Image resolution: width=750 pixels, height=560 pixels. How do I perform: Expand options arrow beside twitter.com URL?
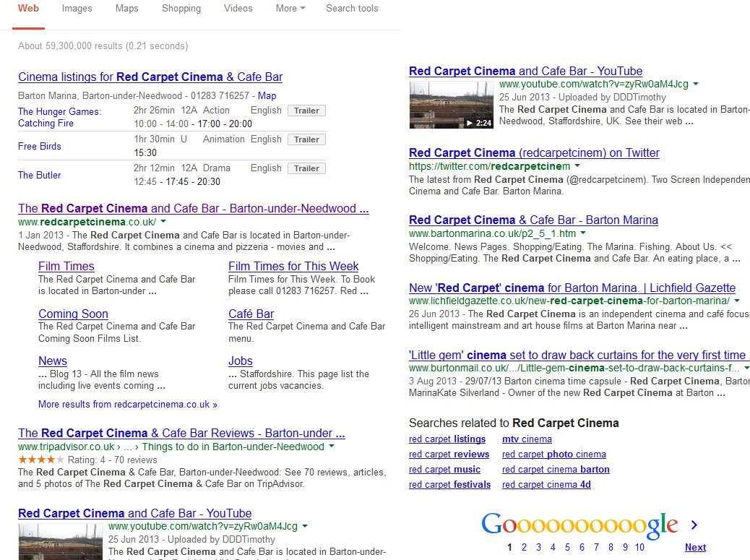(x=577, y=166)
